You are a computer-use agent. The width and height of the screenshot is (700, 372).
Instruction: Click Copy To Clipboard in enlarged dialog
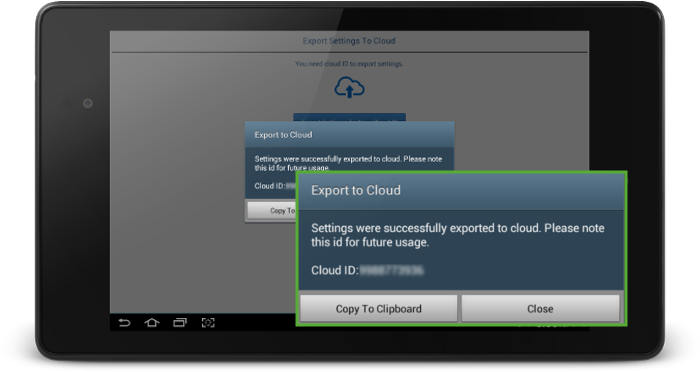coord(379,309)
